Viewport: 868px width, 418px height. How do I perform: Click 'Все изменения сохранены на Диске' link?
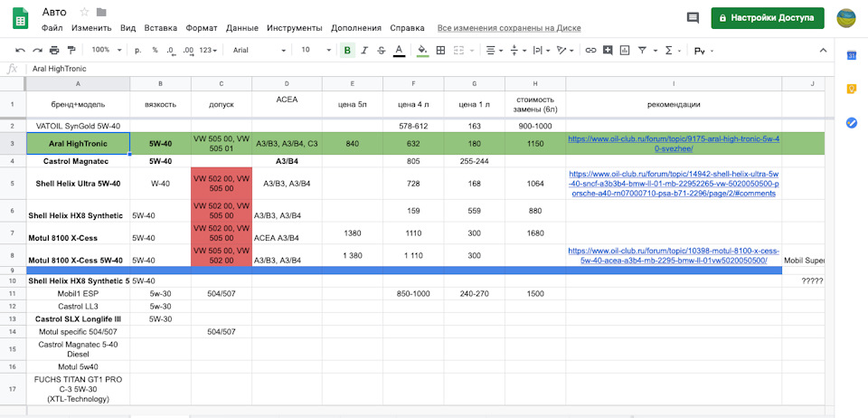pyautogui.click(x=509, y=28)
